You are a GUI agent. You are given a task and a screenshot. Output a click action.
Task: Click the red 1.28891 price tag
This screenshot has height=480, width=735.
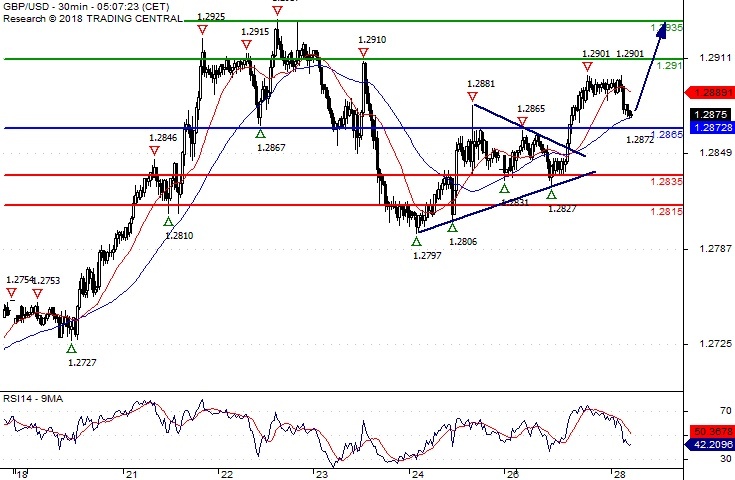click(x=710, y=92)
